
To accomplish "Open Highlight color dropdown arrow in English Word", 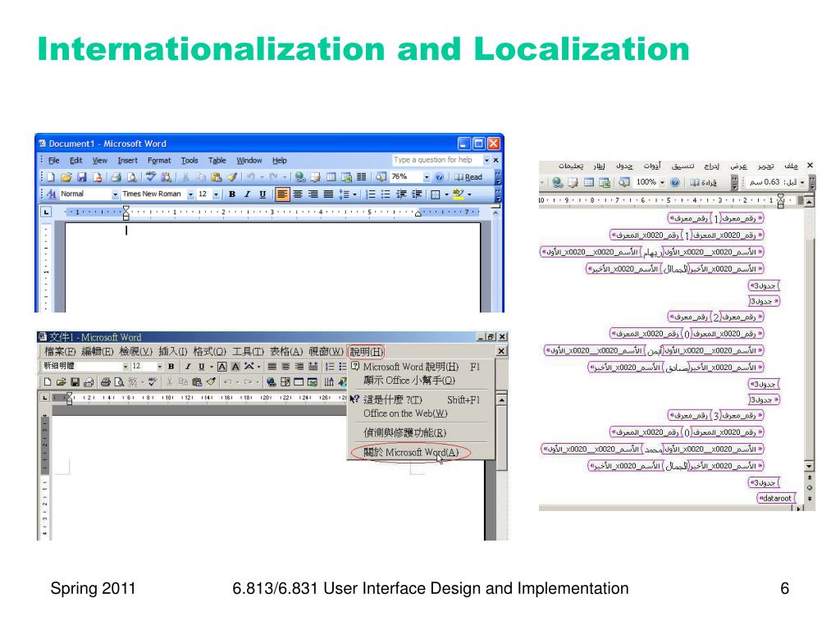I will tap(469, 194).
